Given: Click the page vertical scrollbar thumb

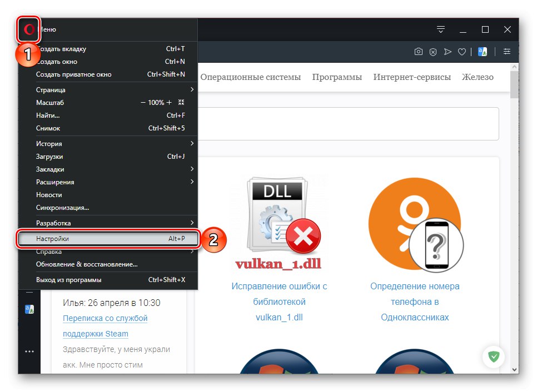Looking at the screenshot, I should pos(514,85).
